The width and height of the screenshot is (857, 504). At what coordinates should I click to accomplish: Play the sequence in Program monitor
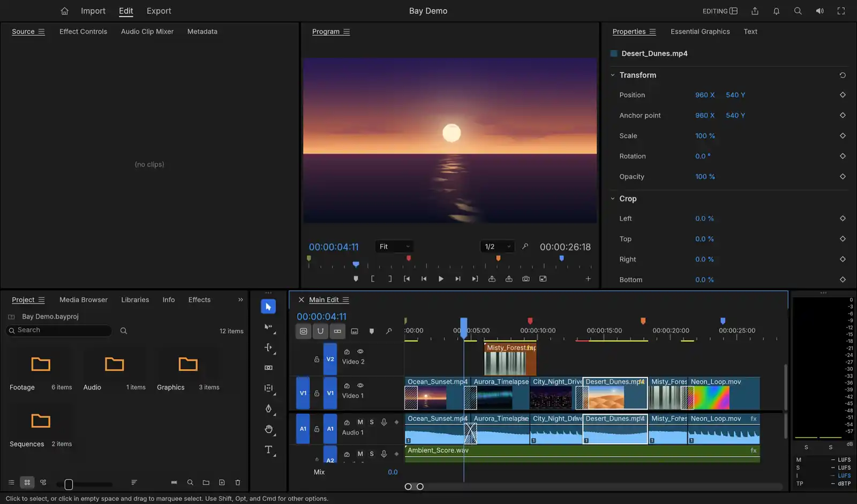pos(441,279)
